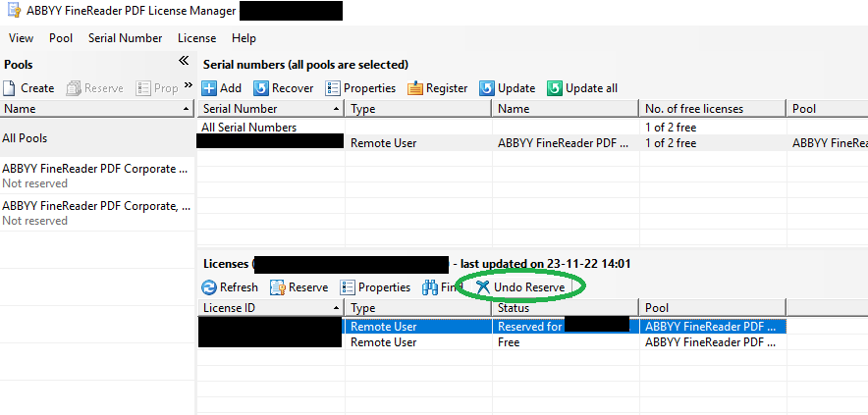Expand the hidden Pools toolbar overflow chevron
The height and width of the screenshot is (415, 868).
point(189,84)
